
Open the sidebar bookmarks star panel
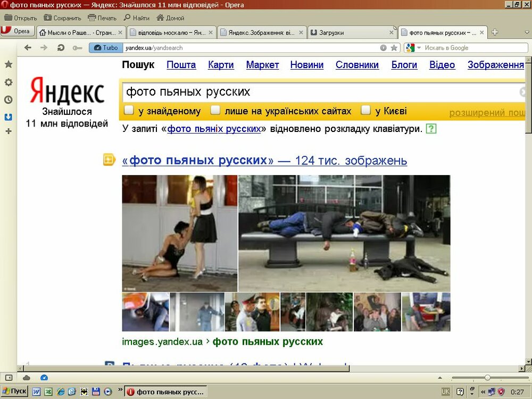coord(9,64)
